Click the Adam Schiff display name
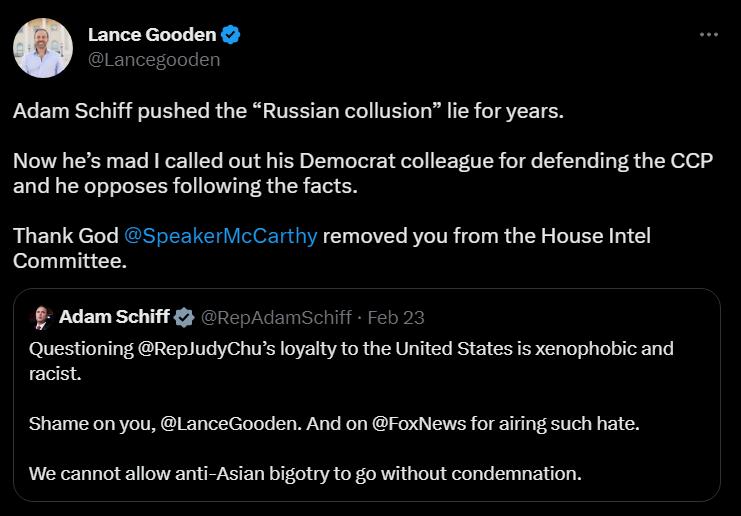The image size is (741, 516). point(114,317)
